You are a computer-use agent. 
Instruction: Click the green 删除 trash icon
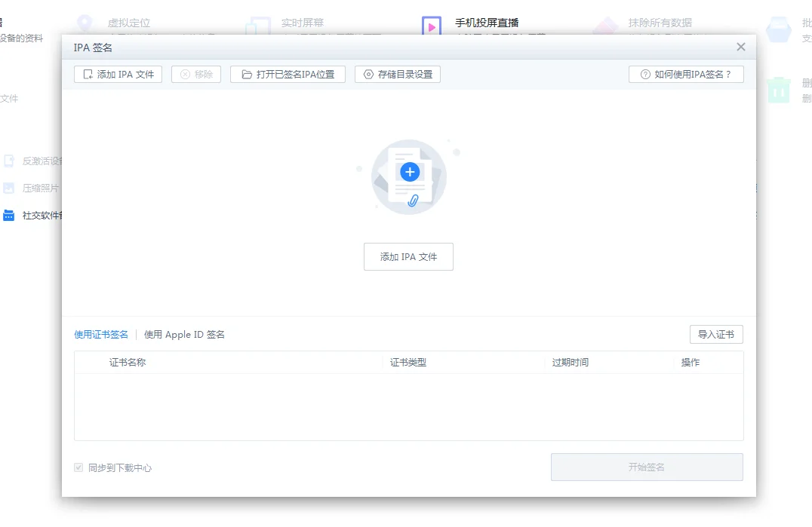point(778,88)
